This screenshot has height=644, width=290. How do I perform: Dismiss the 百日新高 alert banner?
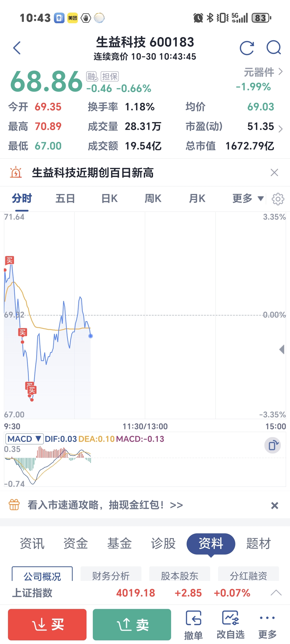click(x=274, y=173)
